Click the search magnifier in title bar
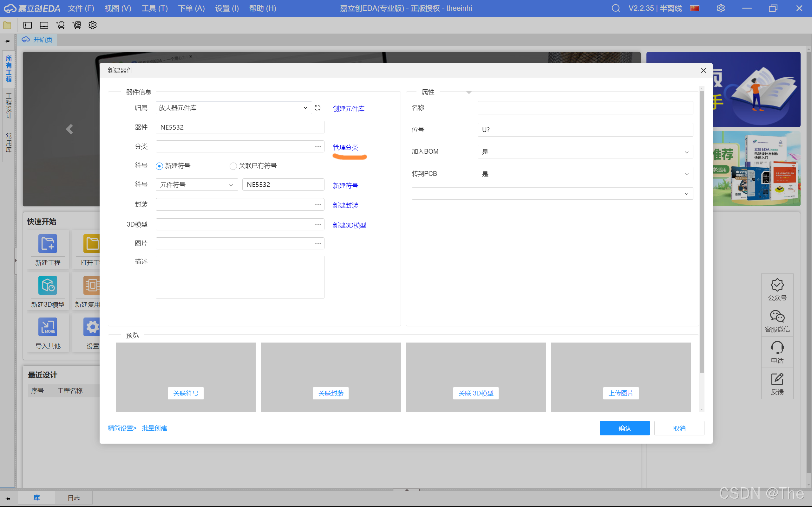 615,8
